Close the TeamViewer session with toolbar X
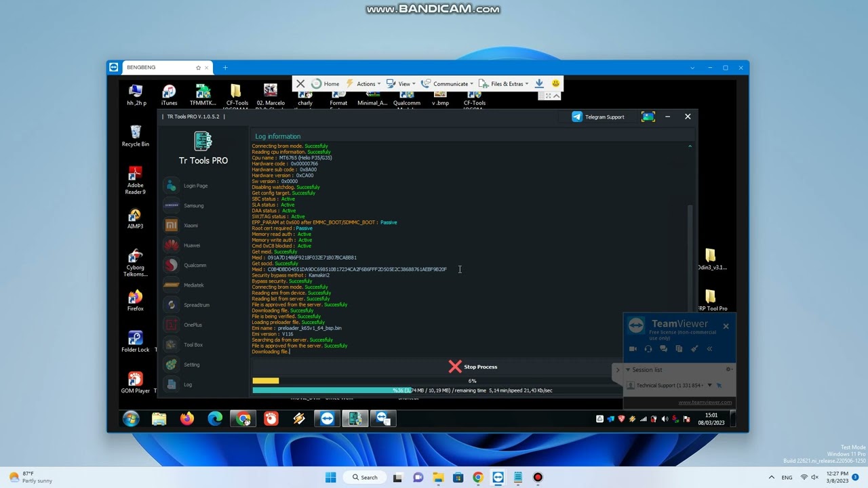 [x=300, y=83]
